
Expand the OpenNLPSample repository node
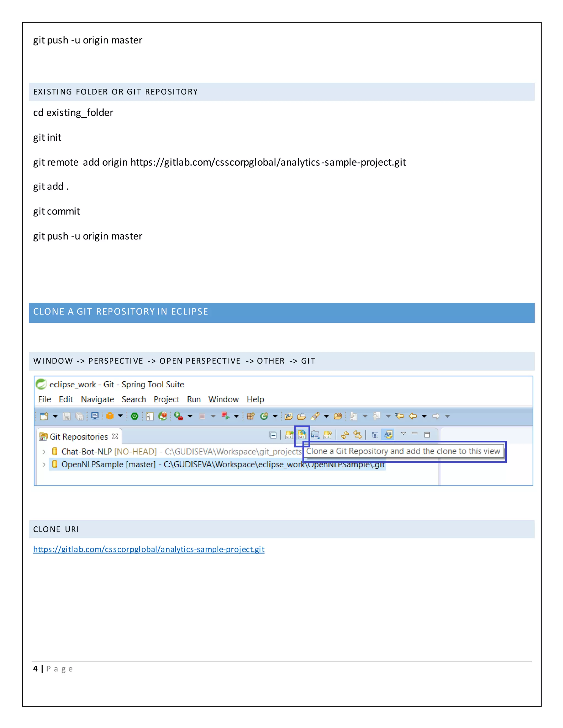(x=44, y=465)
